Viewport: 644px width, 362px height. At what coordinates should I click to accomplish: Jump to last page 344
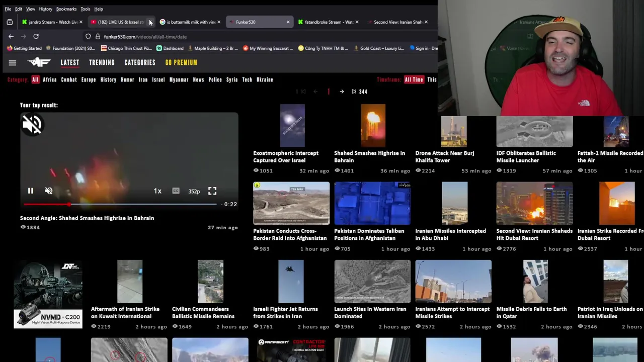(x=359, y=92)
